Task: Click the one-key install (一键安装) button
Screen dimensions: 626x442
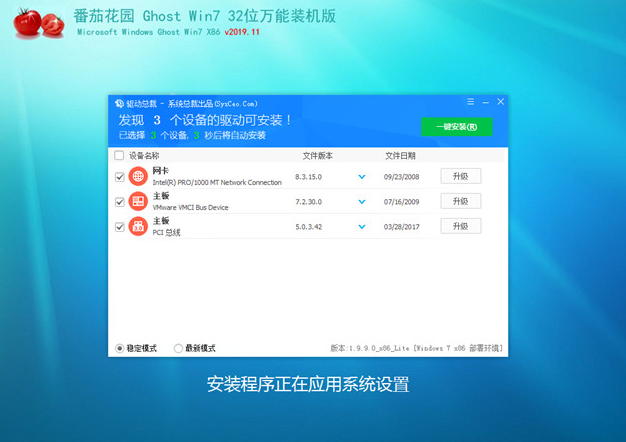Action: [x=456, y=127]
